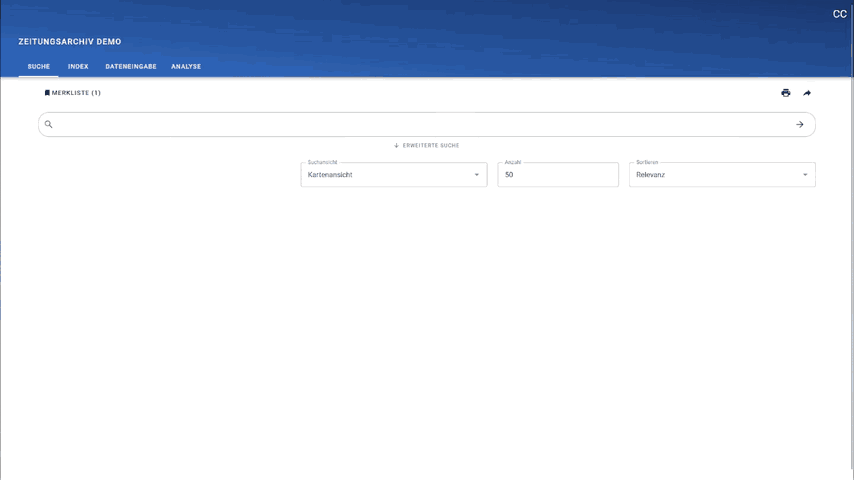This screenshot has width=854, height=480.
Task: Submit search with the right arrow icon
Action: (800, 124)
